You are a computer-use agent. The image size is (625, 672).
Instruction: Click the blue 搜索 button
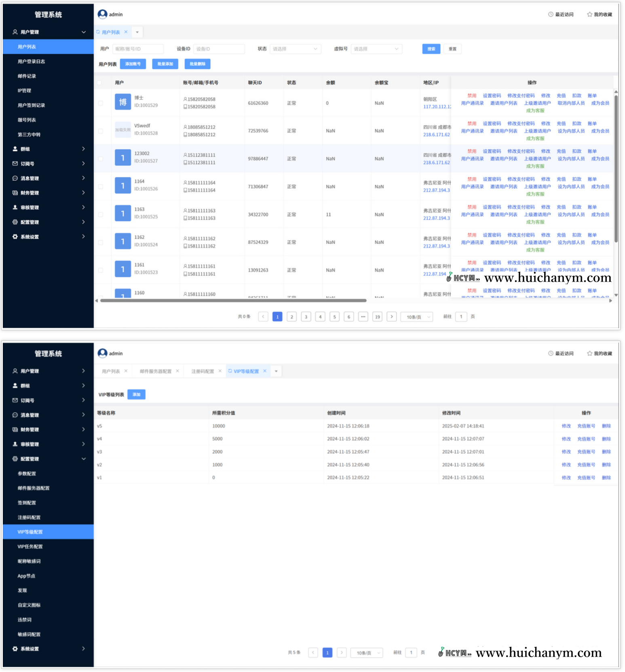point(431,49)
